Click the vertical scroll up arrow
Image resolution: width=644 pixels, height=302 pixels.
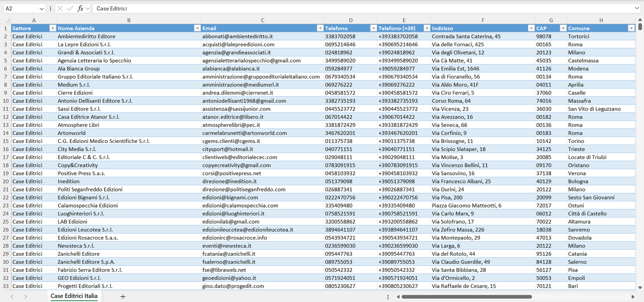(640, 20)
